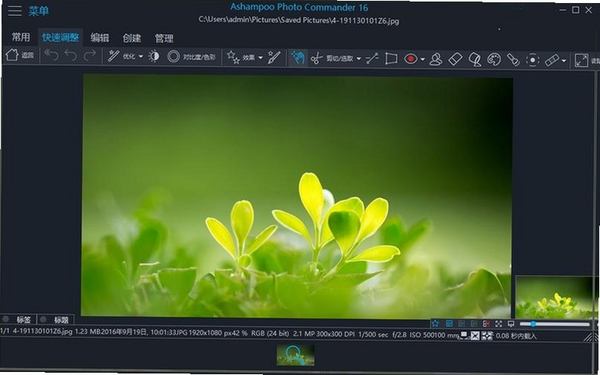This screenshot has height=375, width=600.
Task: Click the fullscreen corners icon
Action: [x=498, y=324]
